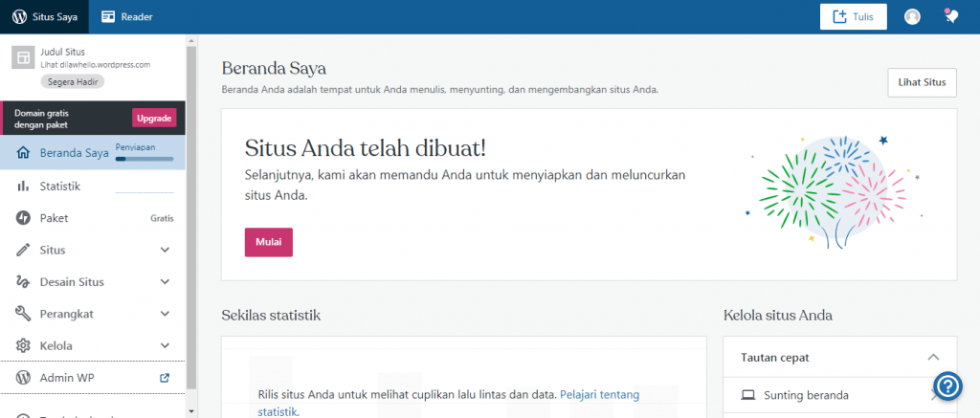This screenshot has height=418, width=980.
Task: Open notifications bell icon in top bar
Action: pyautogui.click(x=951, y=16)
